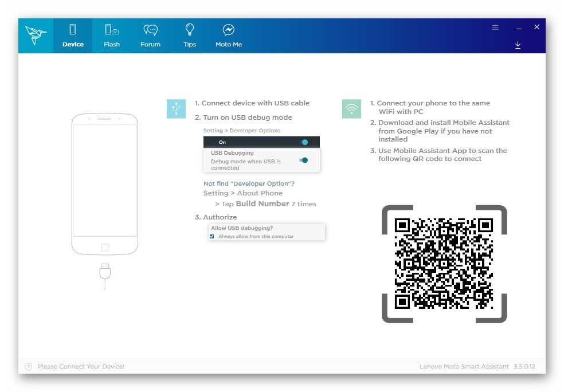Uncheck Always allow from this computer
The height and width of the screenshot is (392, 564).
tap(211, 236)
